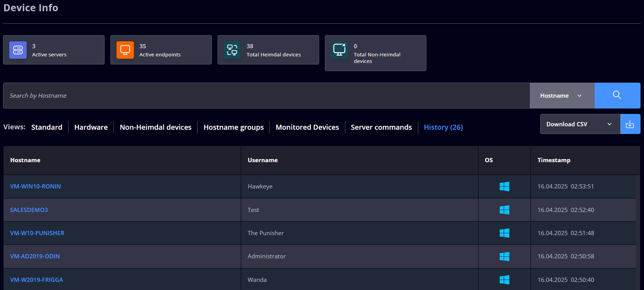Click timestamp 16.04.2025 02:50:58
The image size is (644, 290).
566,256
